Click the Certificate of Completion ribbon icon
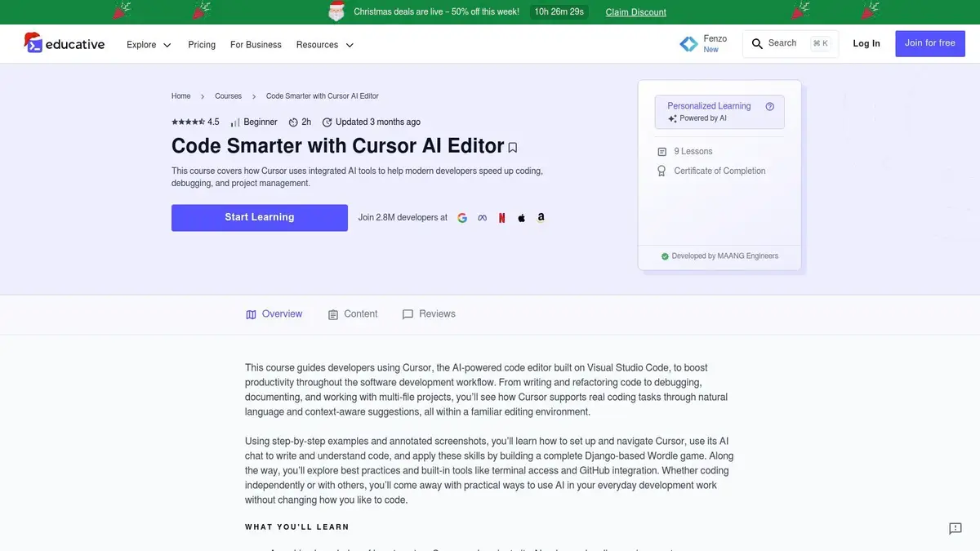Viewport: 980px width, 551px height. 661,171
